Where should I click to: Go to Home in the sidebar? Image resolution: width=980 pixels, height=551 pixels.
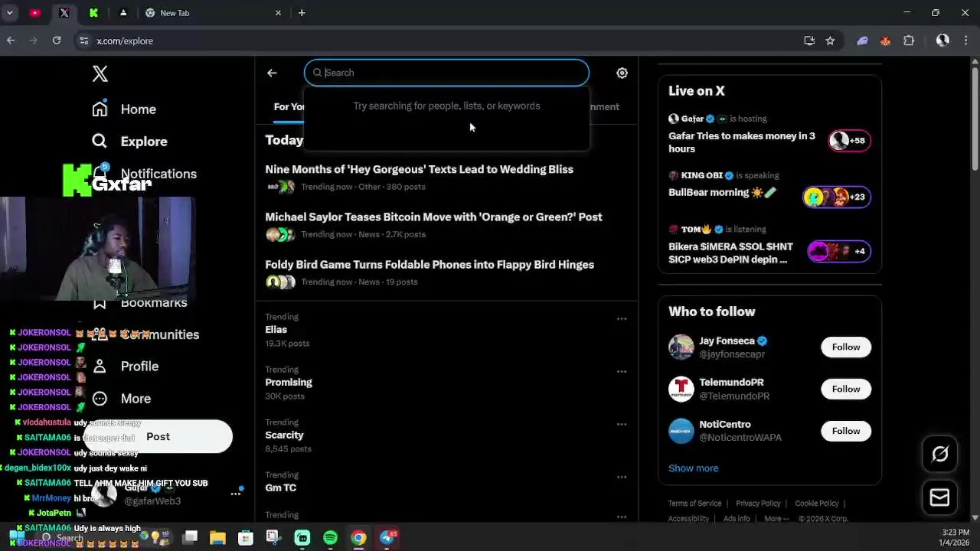123,109
